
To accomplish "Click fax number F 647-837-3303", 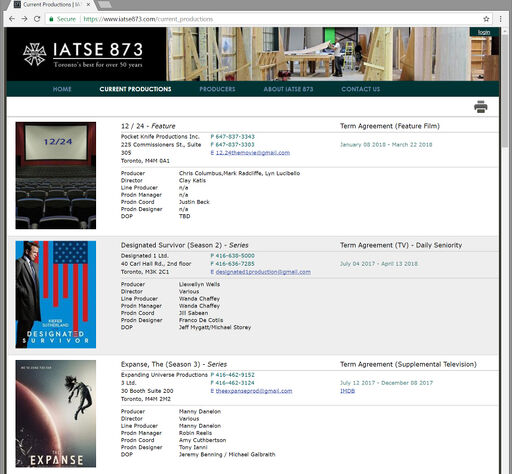I will [233, 145].
